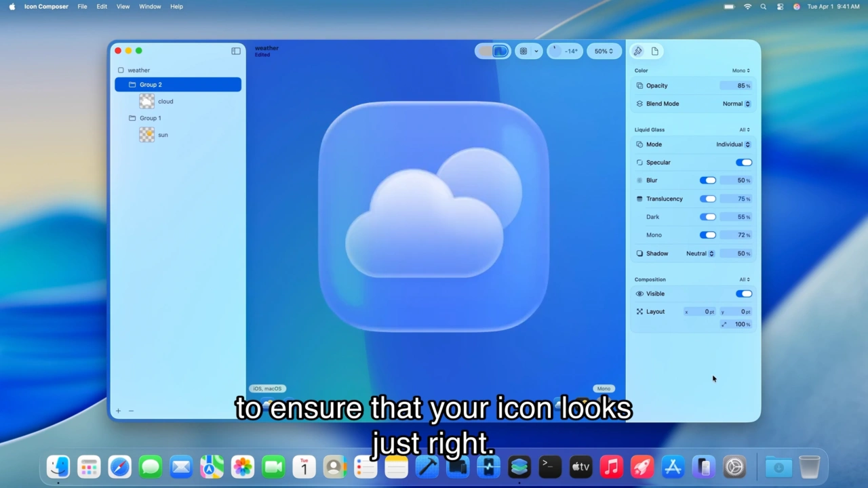Turn off the Specular switch
Viewport: 868px width, 488px height.
click(x=744, y=163)
